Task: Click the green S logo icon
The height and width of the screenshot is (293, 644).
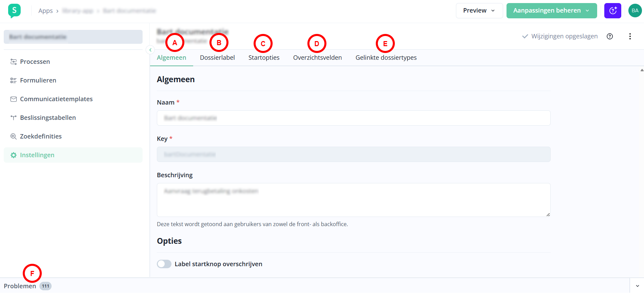Action: 14,11
